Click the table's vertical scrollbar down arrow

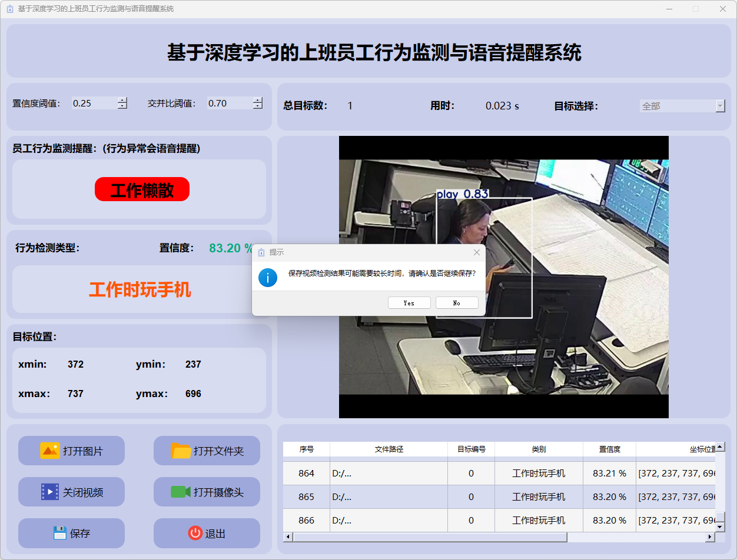[x=719, y=527]
